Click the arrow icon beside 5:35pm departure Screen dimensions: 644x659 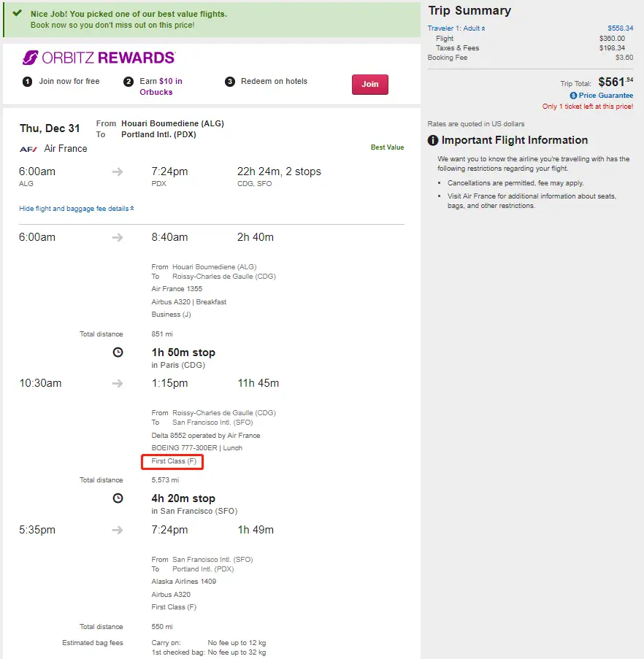point(118,530)
